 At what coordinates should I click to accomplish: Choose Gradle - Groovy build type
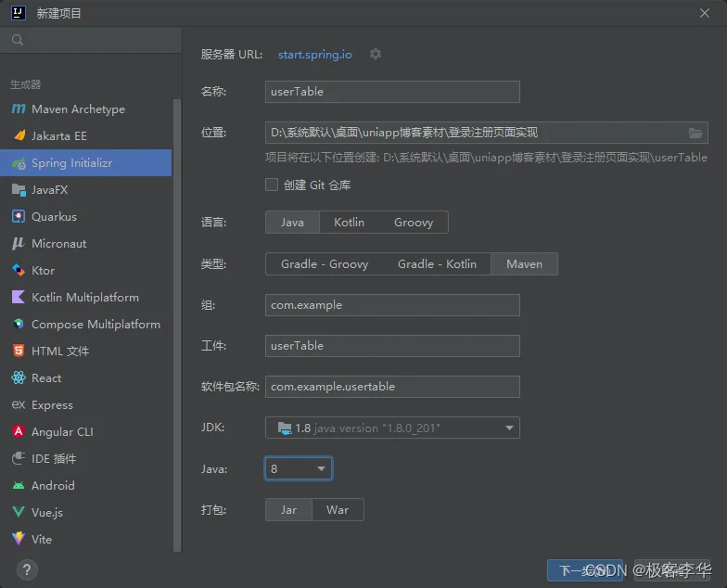point(325,264)
